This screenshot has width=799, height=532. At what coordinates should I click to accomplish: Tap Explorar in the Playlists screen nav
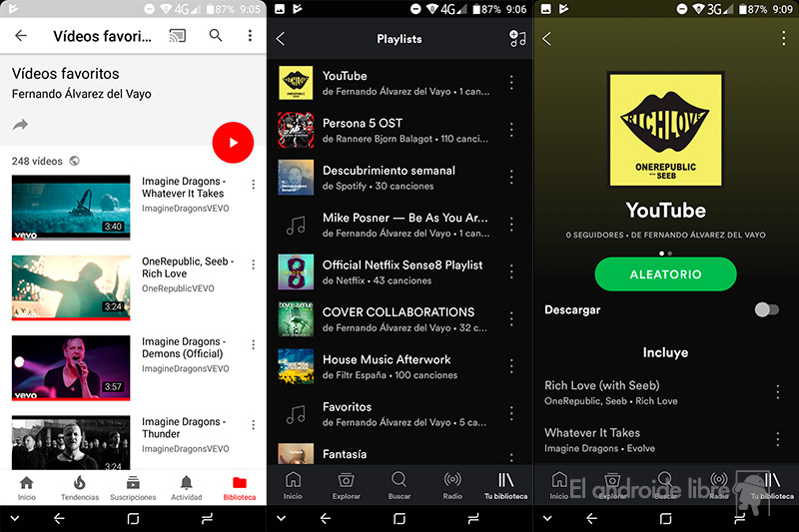click(x=346, y=485)
